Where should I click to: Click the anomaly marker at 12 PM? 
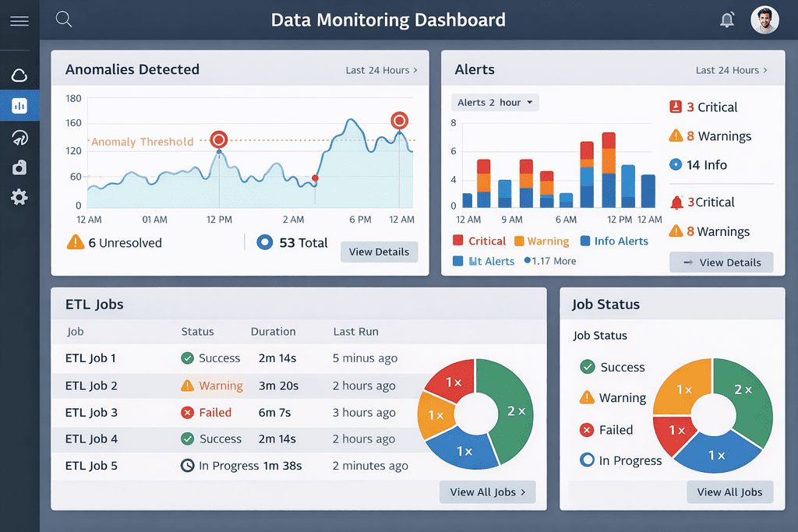219,139
